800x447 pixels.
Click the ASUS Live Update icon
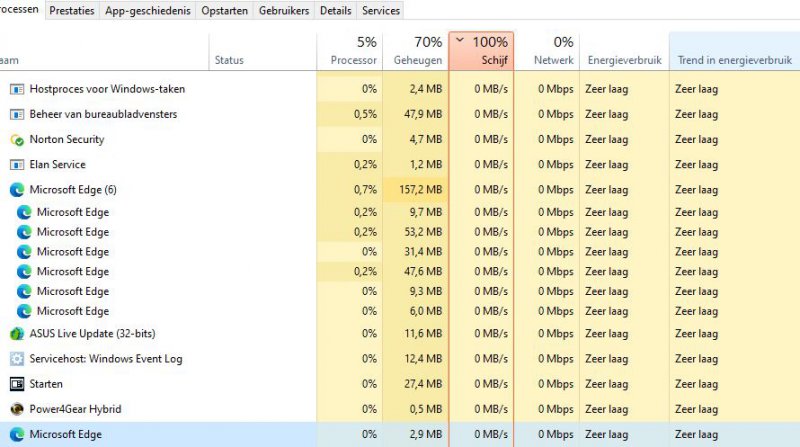(17, 334)
